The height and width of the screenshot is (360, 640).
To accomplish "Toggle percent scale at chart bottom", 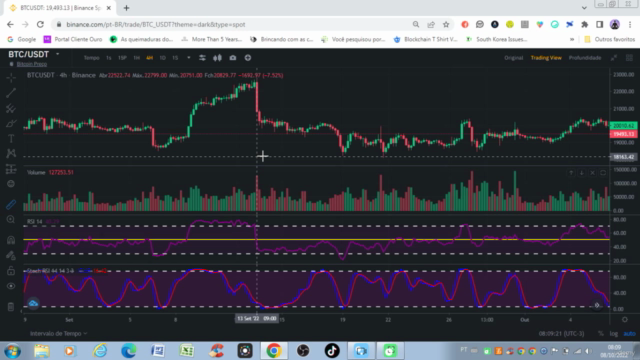I will tap(600, 334).
